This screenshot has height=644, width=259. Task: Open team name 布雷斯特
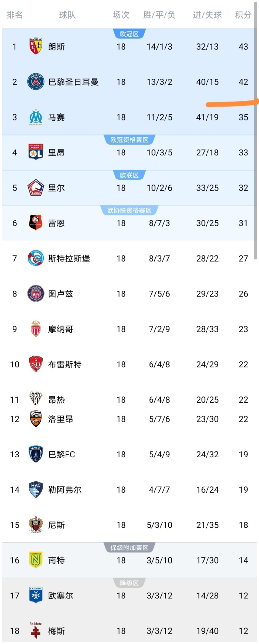[x=65, y=364]
